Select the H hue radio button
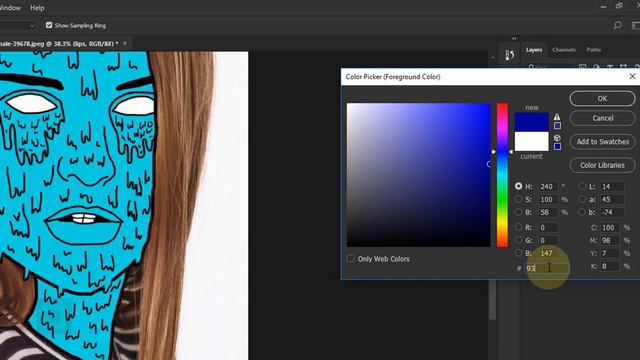640x360 pixels. [518, 186]
